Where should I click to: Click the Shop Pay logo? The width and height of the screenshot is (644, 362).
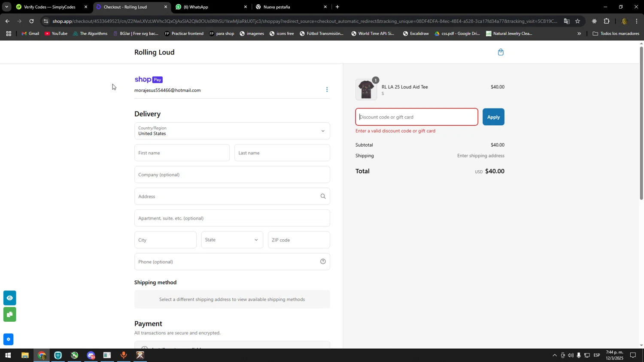149,80
